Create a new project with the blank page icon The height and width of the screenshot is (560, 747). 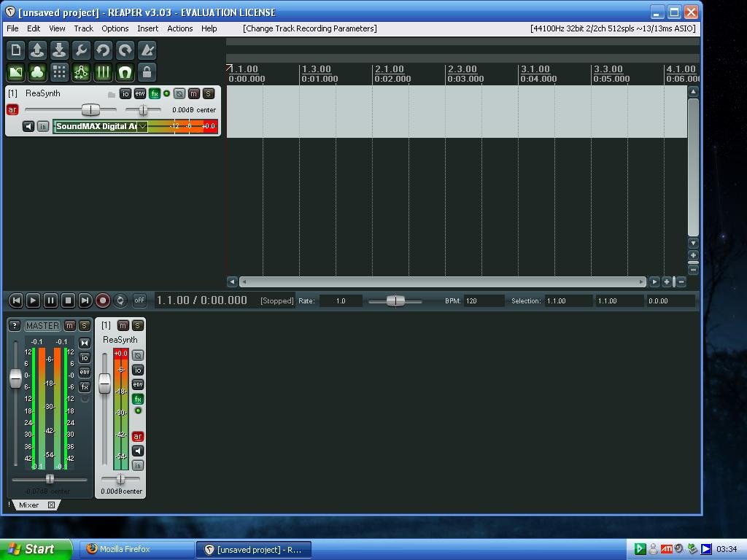[16, 50]
